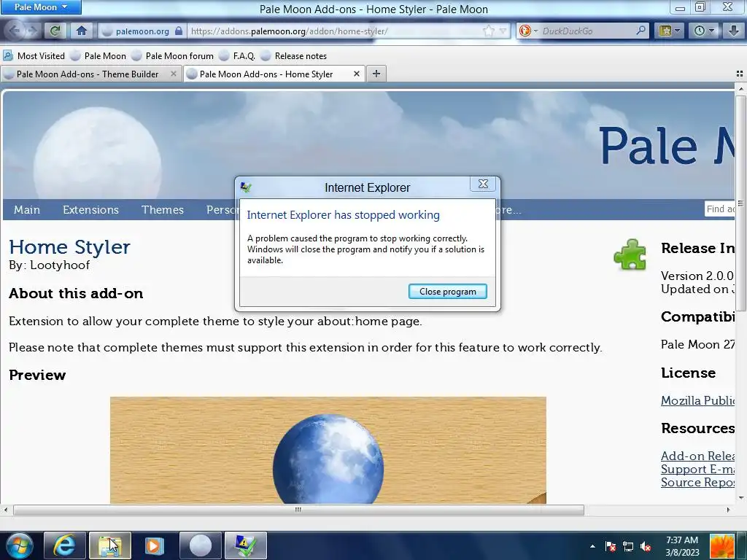
Task: Open the Release notes bookmark
Action: (x=293, y=56)
